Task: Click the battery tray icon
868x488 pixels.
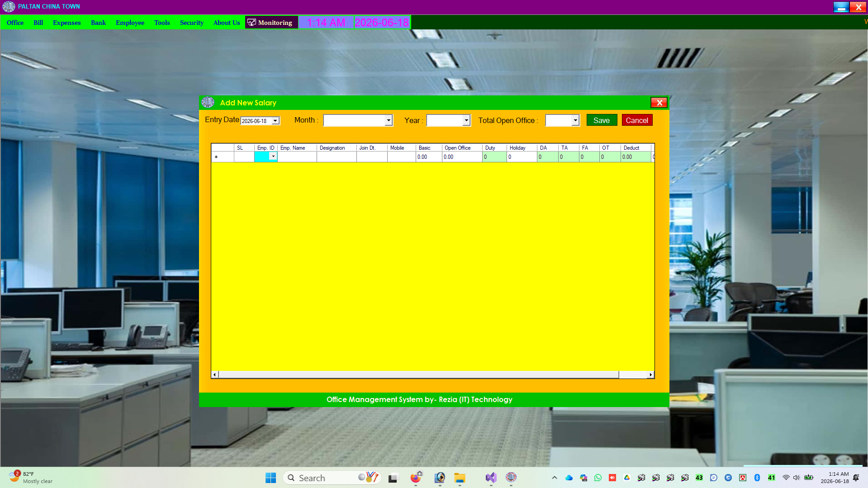Action: pos(809,478)
